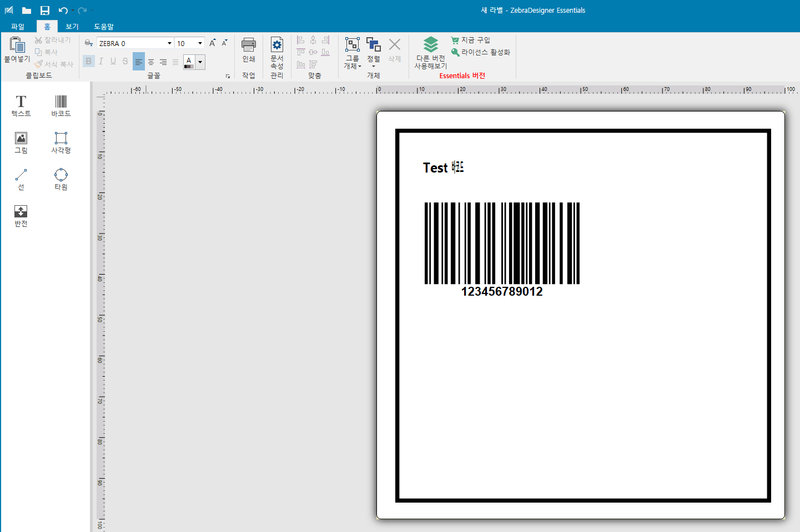Click 라이선스 활성화 (Activate license)
Image resolution: width=800 pixels, height=532 pixels.
(x=481, y=52)
